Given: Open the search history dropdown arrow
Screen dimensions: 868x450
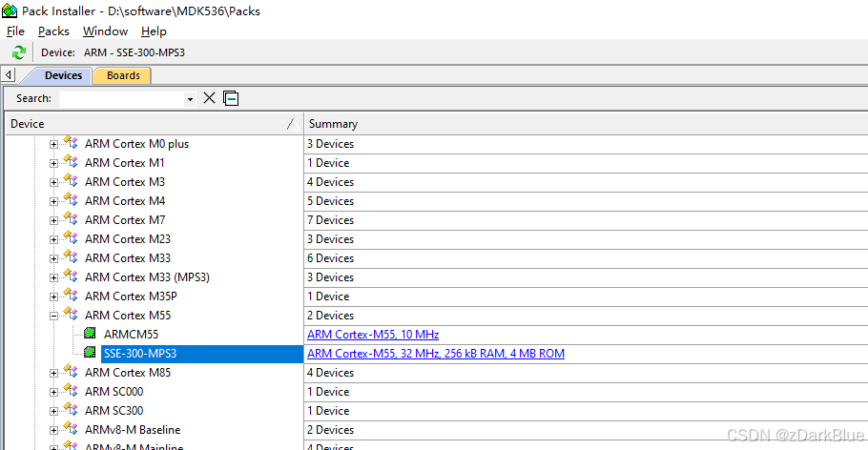Looking at the screenshot, I should (190, 99).
